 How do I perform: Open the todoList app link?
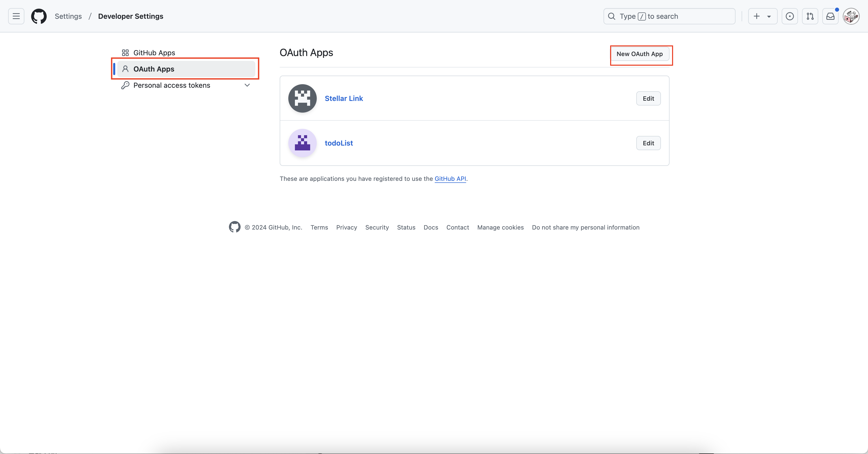[x=339, y=143]
